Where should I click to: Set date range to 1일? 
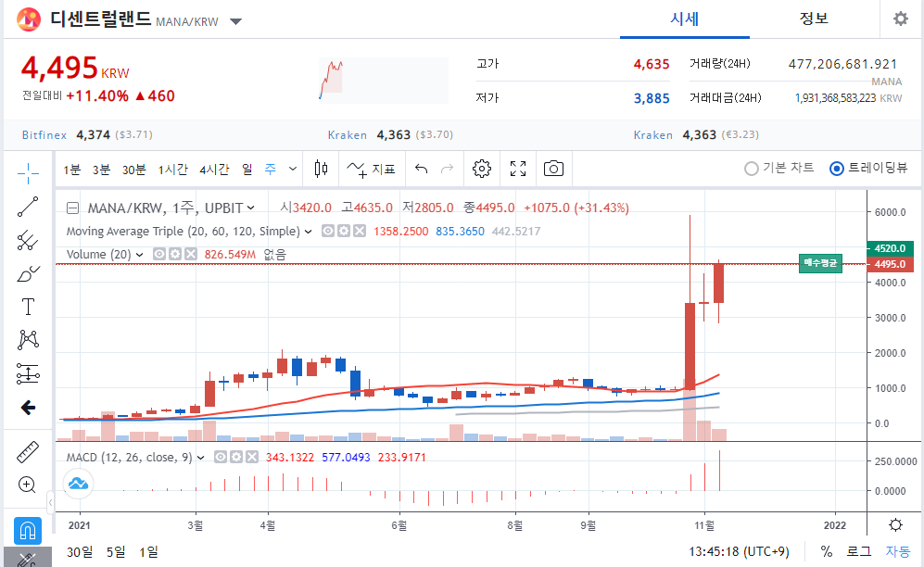[x=148, y=551]
